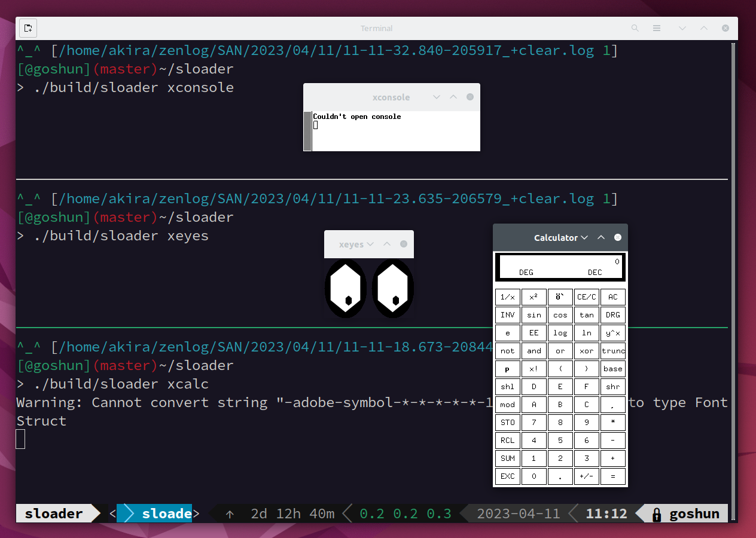This screenshot has height=538, width=756.
Task: Click the 2023-04-11 date in status bar
Action: pos(519,514)
